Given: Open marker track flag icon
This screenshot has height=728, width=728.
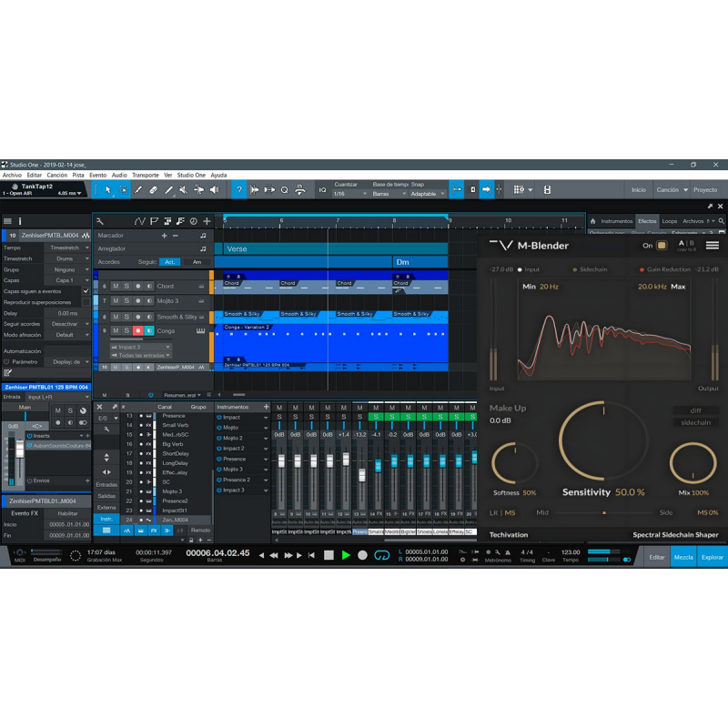Looking at the screenshot, I should (x=154, y=221).
